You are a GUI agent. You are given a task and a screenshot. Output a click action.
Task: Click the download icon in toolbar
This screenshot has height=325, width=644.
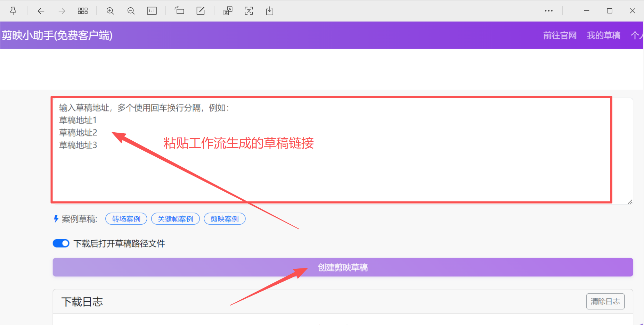(270, 11)
